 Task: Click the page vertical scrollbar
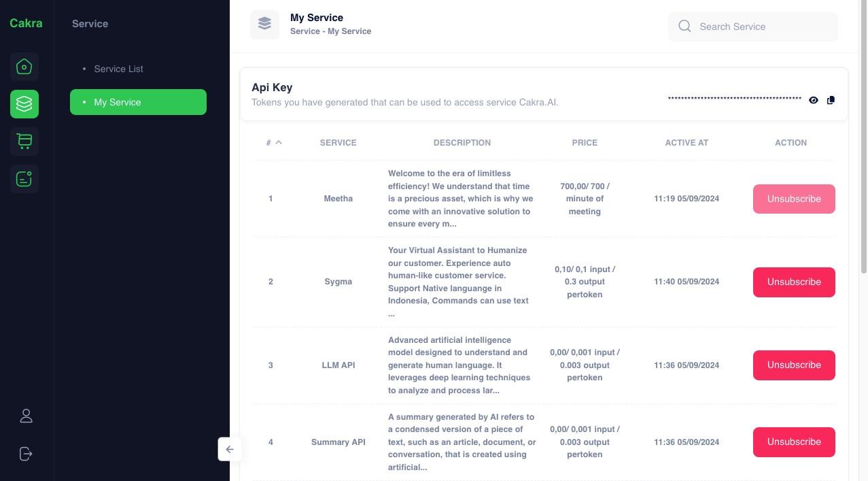[x=864, y=136]
